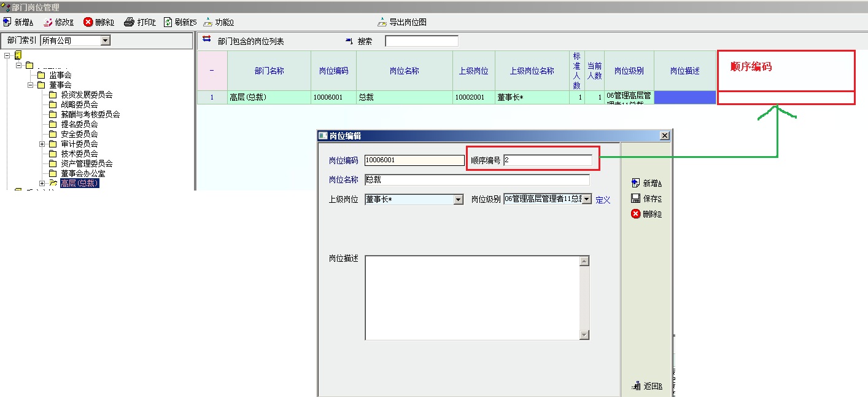Click the 刷新 refresh icon
Viewport: 868px width, 397px height.
[168, 22]
